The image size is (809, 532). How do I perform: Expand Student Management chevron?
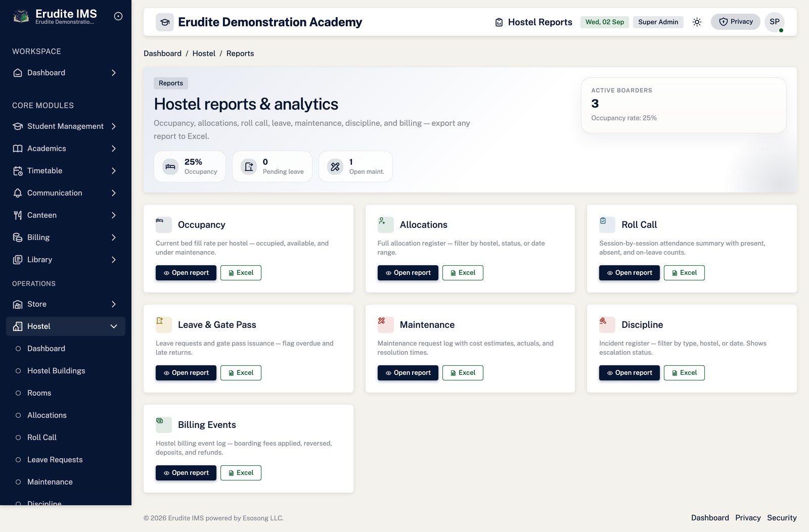click(114, 126)
